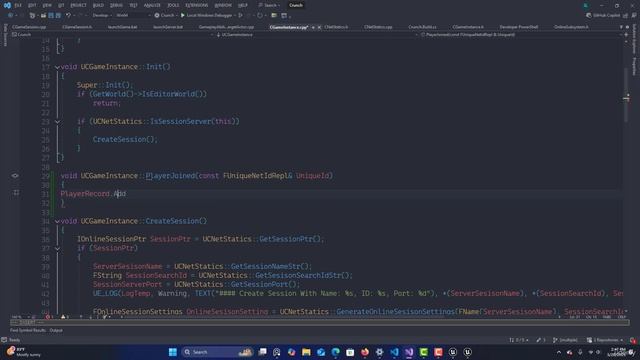Switch to CGameInstance.h tab
This screenshot has height=360, width=640.
pyautogui.click(x=468, y=27)
